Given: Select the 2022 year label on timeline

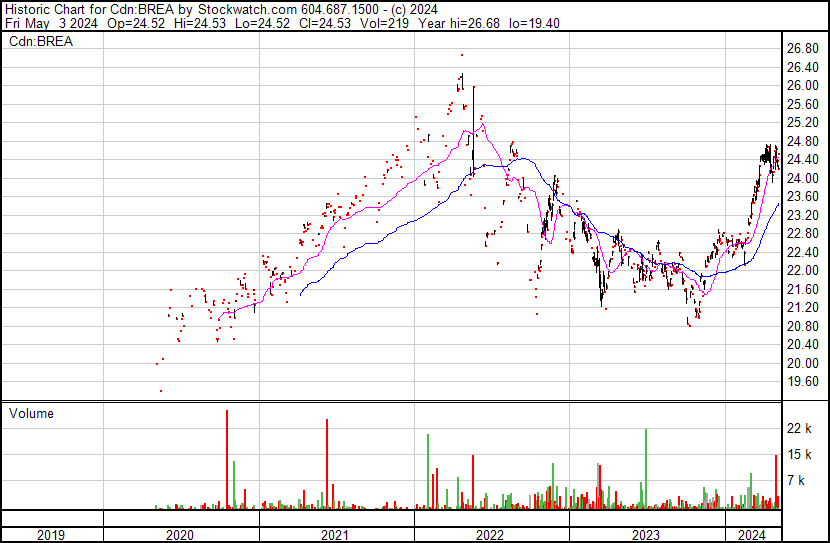Looking at the screenshot, I should pos(491,535).
